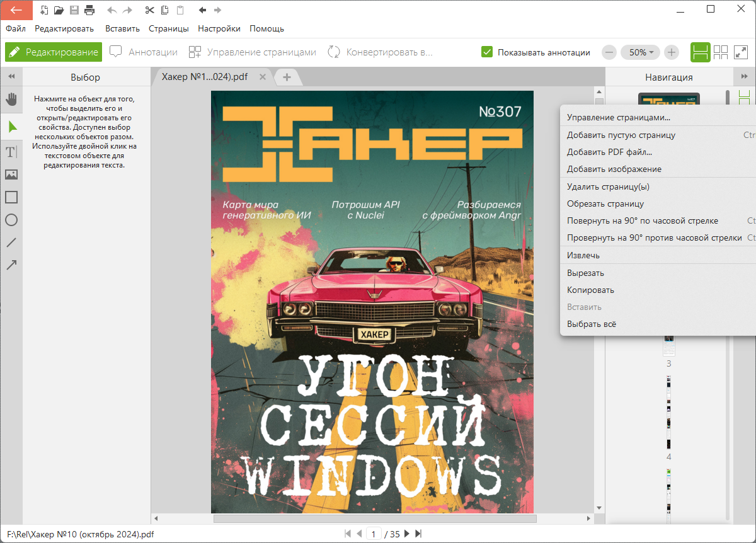The image size is (756, 543).
Task: Open the Вставить menu
Action: (123, 28)
